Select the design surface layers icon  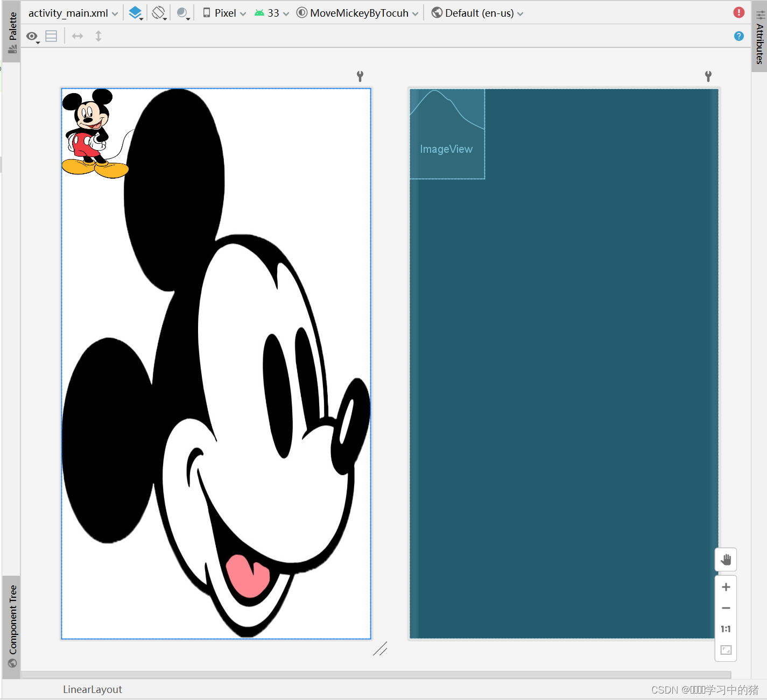click(x=136, y=13)
